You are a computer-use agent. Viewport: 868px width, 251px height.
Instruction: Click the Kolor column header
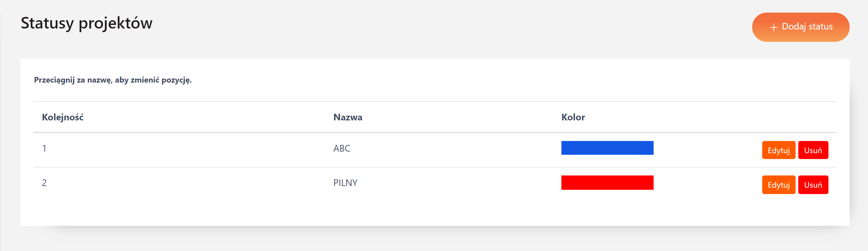573,117
